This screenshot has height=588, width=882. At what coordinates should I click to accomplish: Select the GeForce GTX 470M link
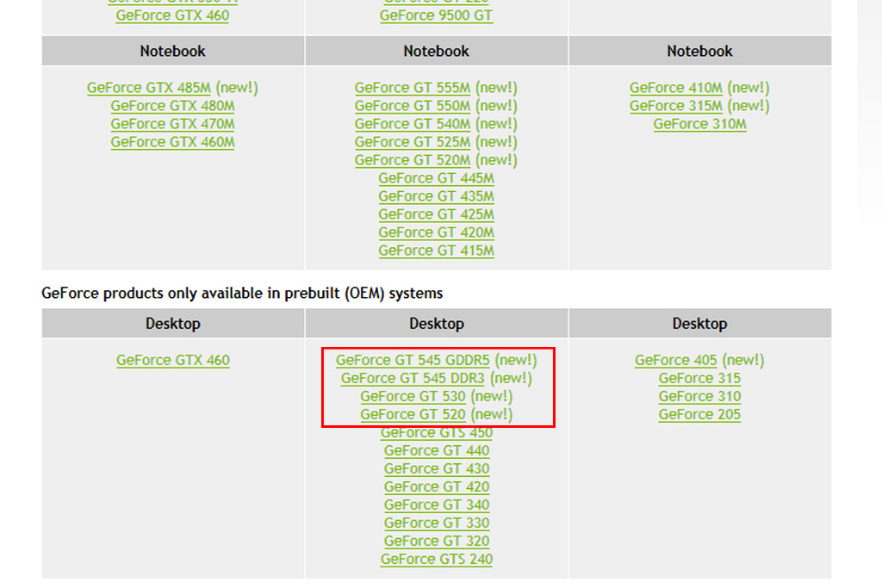[172, 124]
